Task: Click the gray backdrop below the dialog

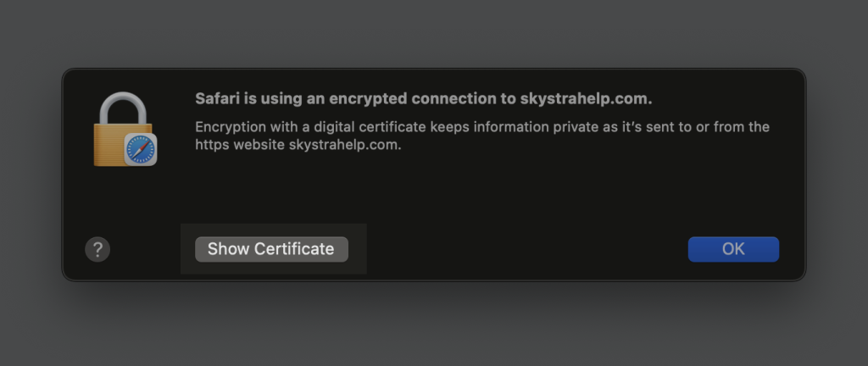Action: (x=434, y=326)
